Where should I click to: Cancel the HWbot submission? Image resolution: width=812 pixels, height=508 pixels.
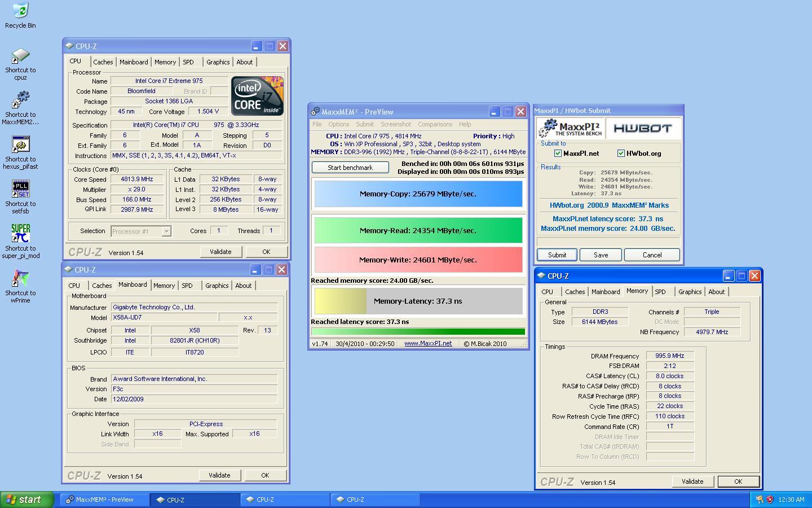point(652,255)
